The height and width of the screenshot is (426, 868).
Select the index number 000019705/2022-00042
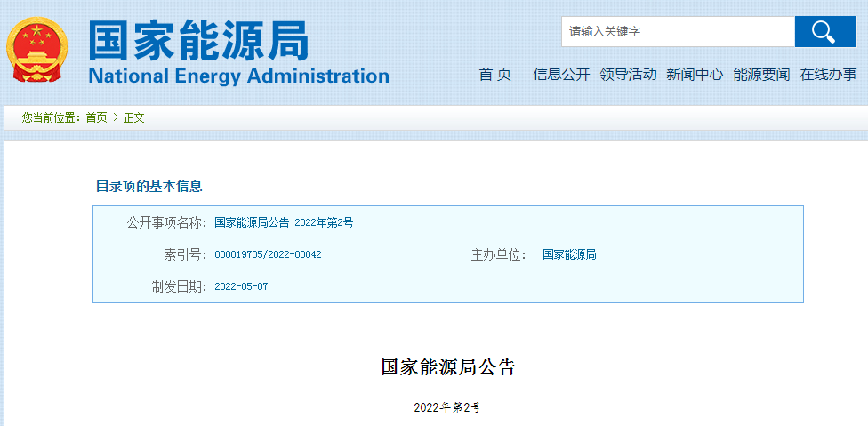(268, 254)
